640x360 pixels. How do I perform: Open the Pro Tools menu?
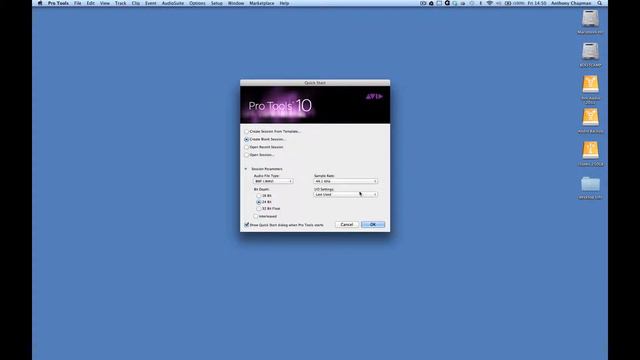pyautogui.click(x=58, y=3)
